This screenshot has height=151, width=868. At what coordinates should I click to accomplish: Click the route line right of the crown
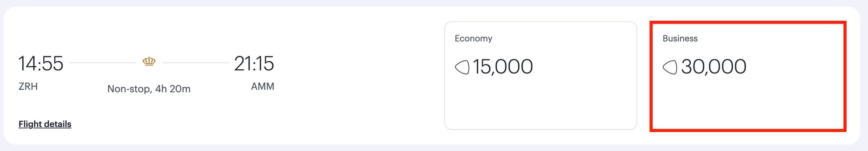tap(196, 62)
